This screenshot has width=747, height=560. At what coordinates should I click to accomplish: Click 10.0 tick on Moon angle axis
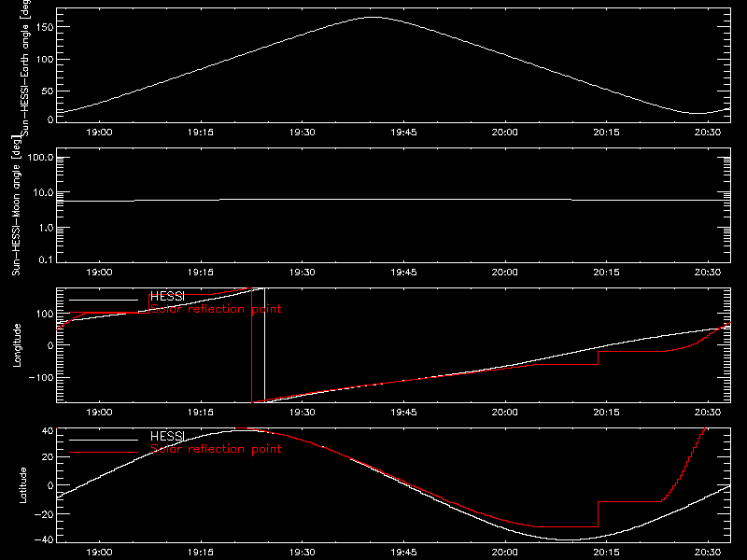pos(43,193)
